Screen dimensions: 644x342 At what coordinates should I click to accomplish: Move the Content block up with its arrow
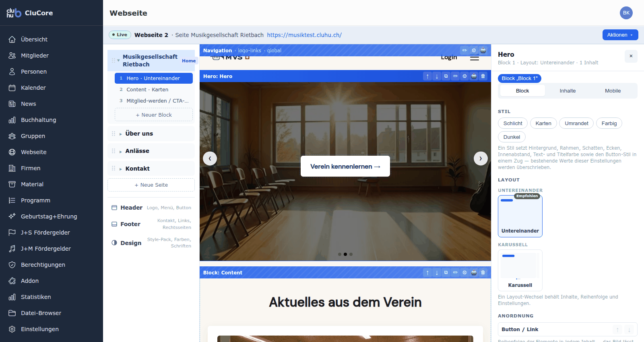click(427, 272)
